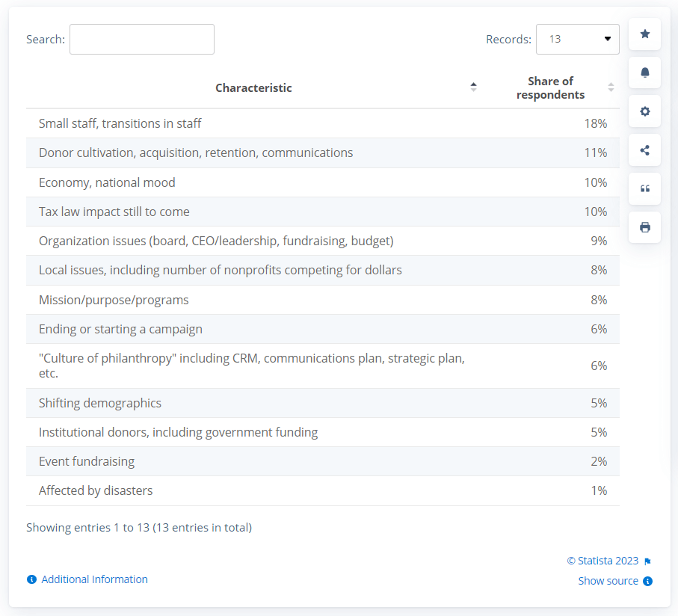Open the Records dropdown showing 13
Image resolution: width=678 pixels, height=616 pixels.
tap(577, 39)
